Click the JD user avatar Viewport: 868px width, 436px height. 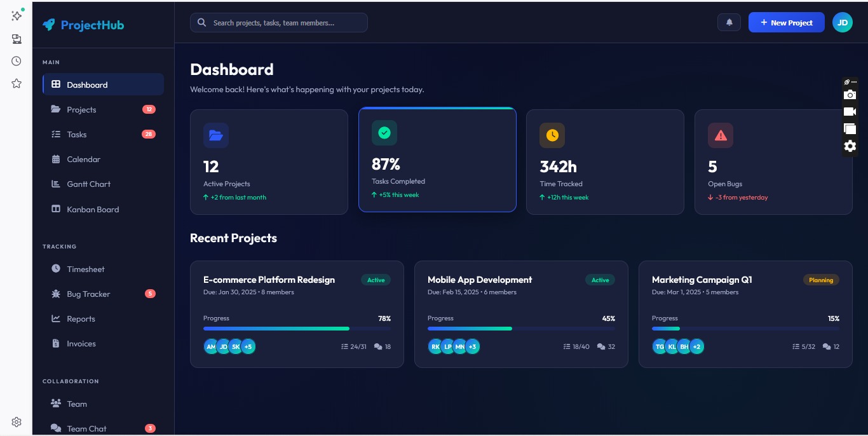tap(842, 22)
